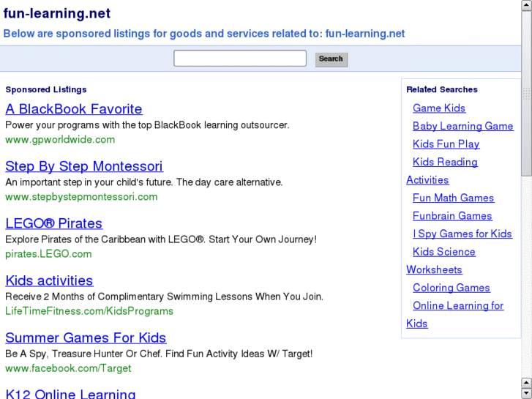532x399 pixels.
Task: Follow the Summer Games For Kids link
Action: click(x=86, y=338)
